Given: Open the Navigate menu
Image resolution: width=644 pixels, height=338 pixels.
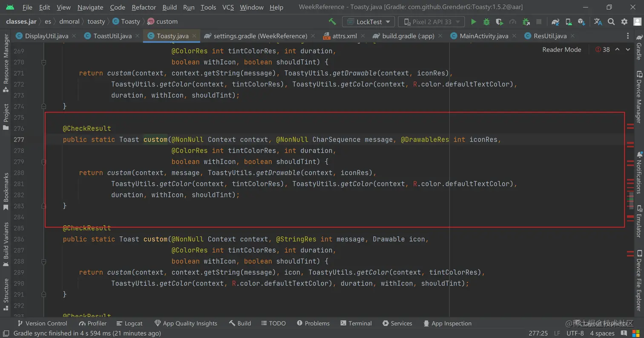Looking at the screenshot, I should pos(90,7).
